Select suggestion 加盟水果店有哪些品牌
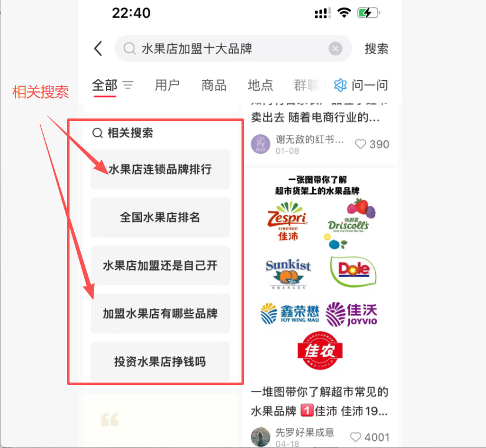486x448 pixels. pos(160,314)
